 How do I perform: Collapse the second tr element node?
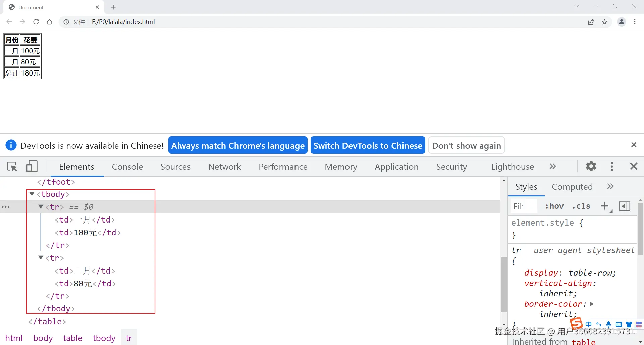click(41, 258)
